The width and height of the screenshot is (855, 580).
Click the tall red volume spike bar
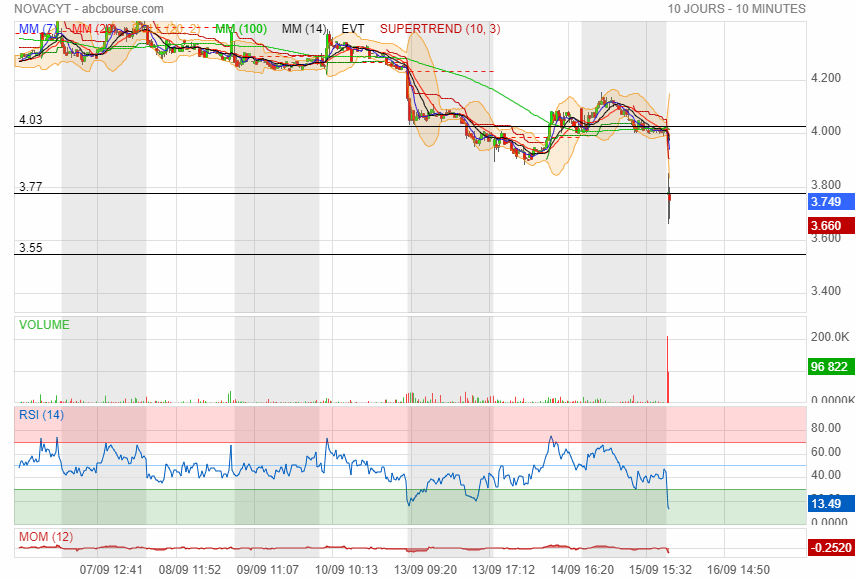668,370
